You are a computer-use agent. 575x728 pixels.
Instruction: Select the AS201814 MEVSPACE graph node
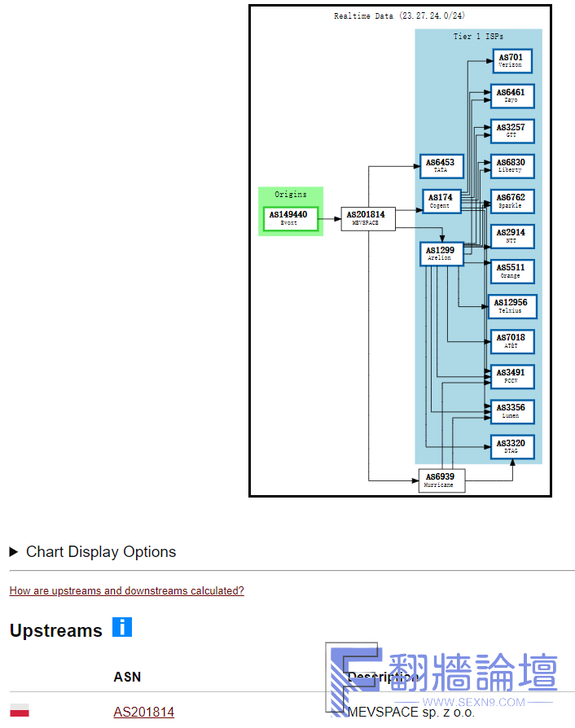click(x=368, y=219)
